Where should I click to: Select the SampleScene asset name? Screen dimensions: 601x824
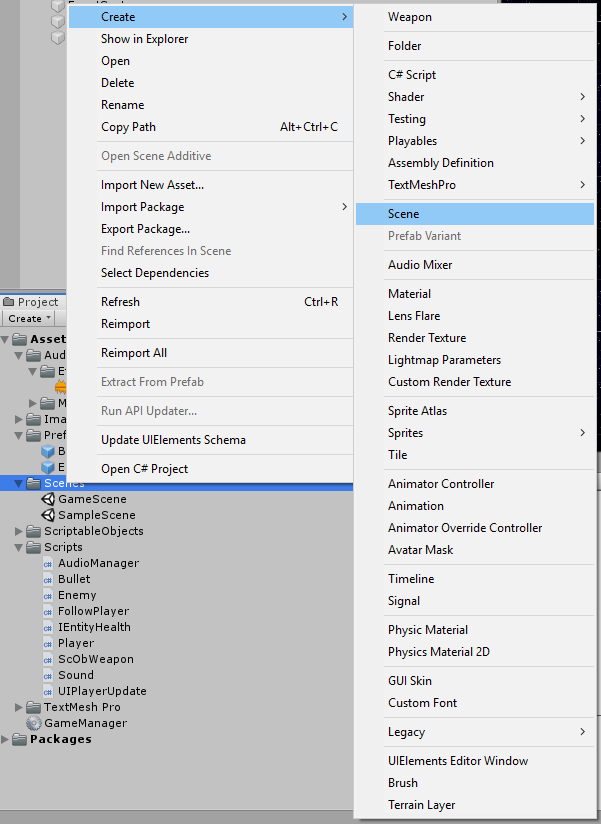point(97,515)
